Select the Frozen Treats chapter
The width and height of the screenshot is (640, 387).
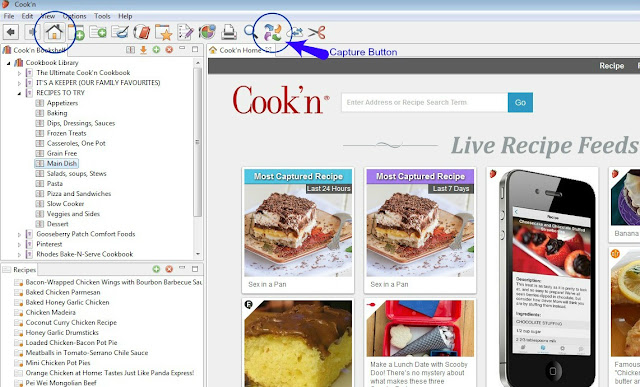pos(67,133)
